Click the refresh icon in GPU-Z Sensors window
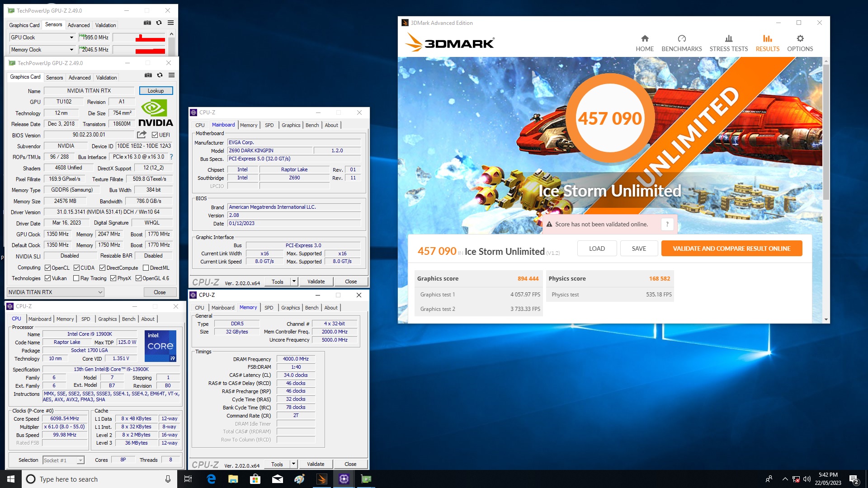This screenshot has height=488, width=868. click(x=159, y=23)
